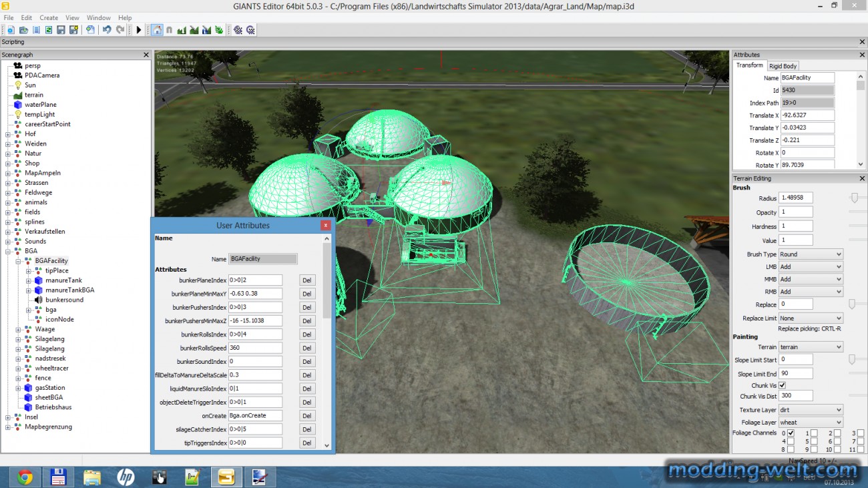The height and width of the screenshot is (488, 868).
Task: Open the Create menu
Action: 49,18
